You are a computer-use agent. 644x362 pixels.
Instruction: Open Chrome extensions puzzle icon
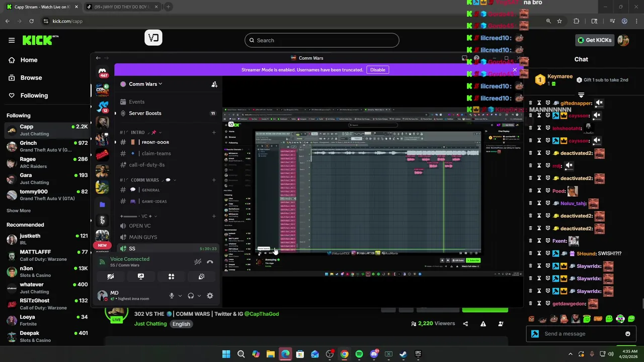click(577, 21)
